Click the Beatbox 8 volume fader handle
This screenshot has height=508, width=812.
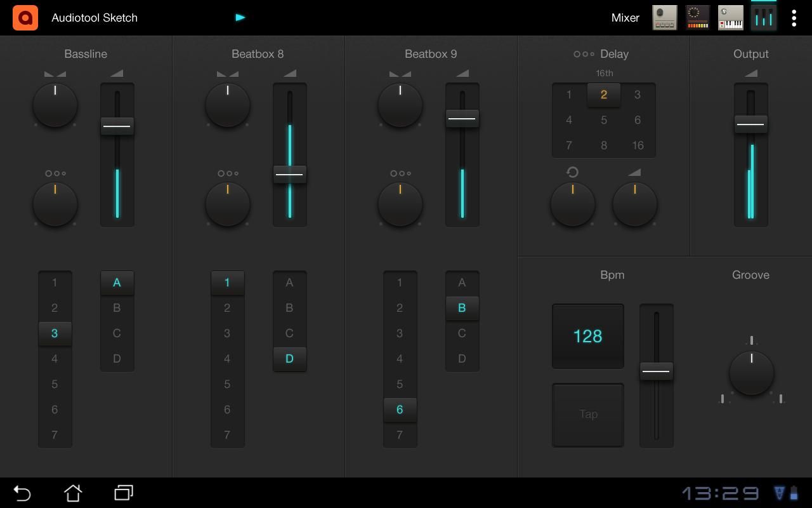click(290, 174)
